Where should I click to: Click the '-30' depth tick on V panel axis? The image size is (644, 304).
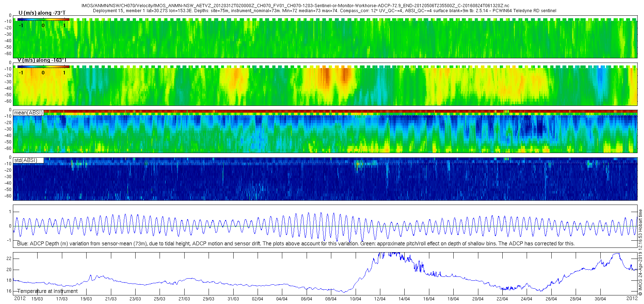click(8, 82)
